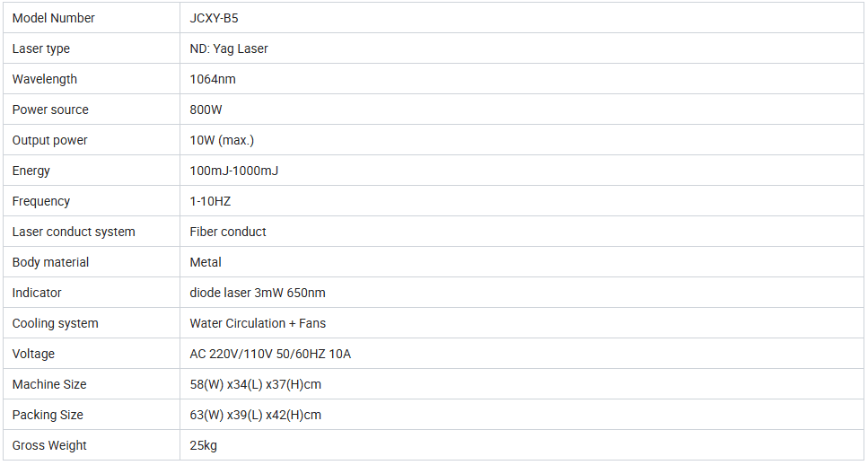Select the 25kg gross weight value

point(203,445)
